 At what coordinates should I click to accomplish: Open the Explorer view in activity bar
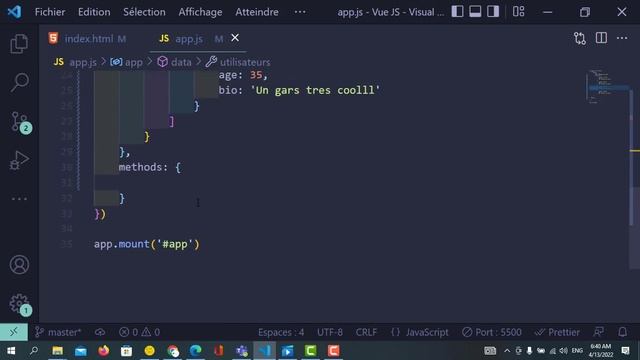[19, 44]
